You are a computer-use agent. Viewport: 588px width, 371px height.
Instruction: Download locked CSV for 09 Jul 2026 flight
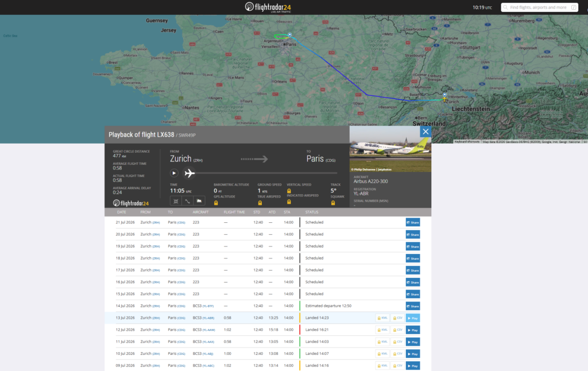(397, 366)
